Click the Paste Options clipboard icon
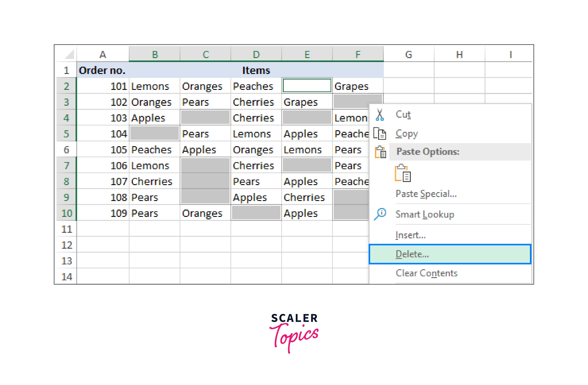 [380, 152]
